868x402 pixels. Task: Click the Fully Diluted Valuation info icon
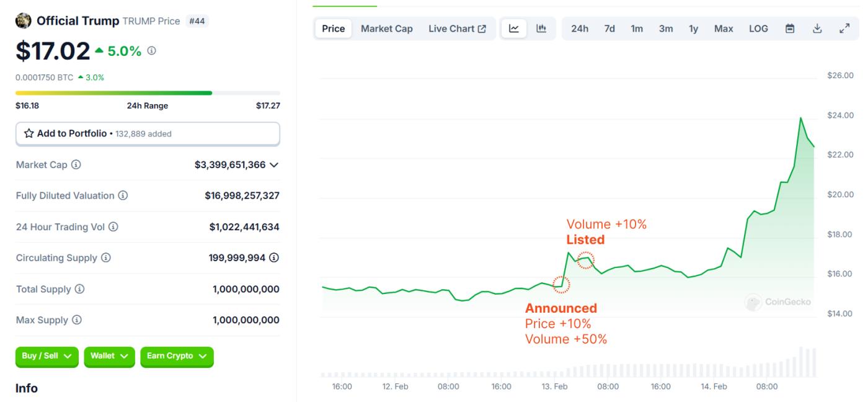pos(123,196)
